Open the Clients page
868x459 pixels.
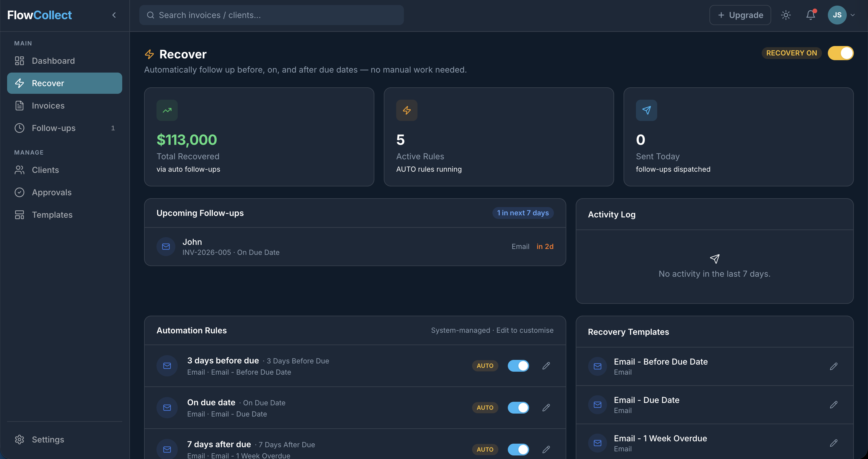click(64, 170)
